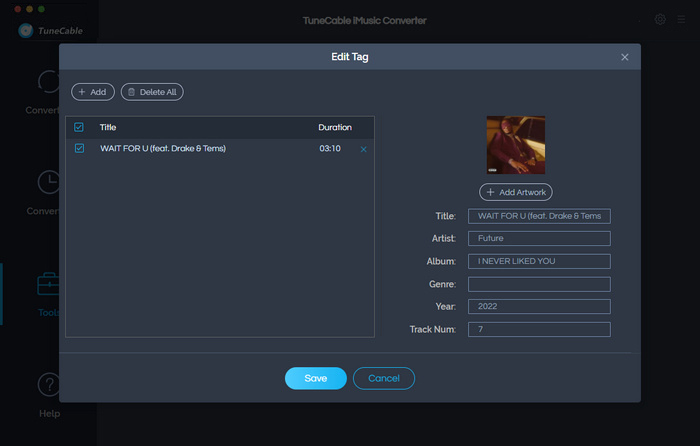Image resolution: width=700 pixels, height=446 pixels.
Task: Click the TuneCable logo icon
Action: pos(26,30)
